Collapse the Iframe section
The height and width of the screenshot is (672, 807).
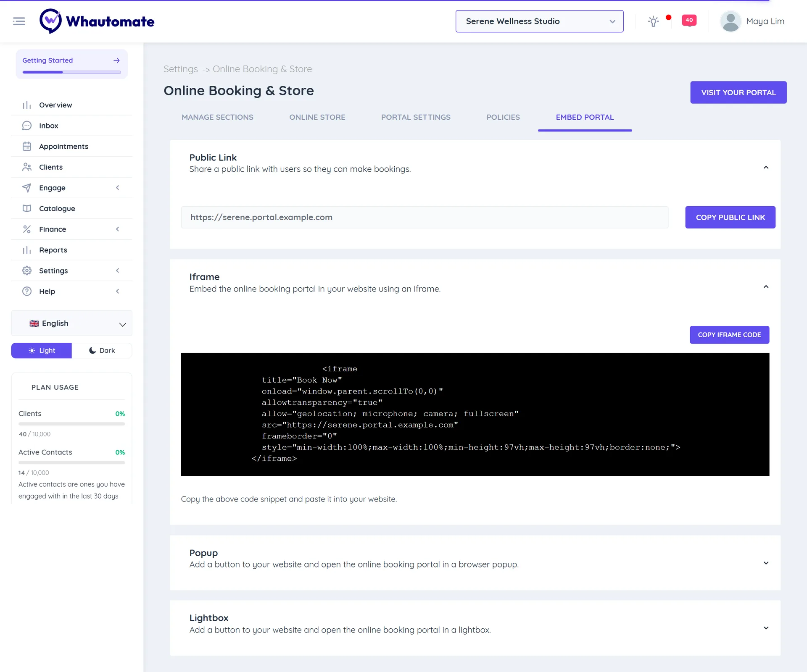tap(766, 287)
